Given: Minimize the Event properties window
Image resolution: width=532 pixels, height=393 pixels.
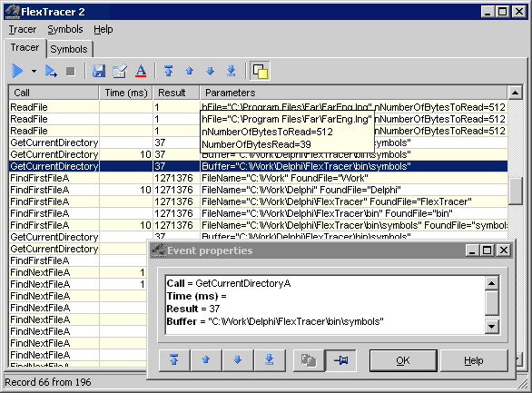Looking at the screenshot, I should pos(472,251).
